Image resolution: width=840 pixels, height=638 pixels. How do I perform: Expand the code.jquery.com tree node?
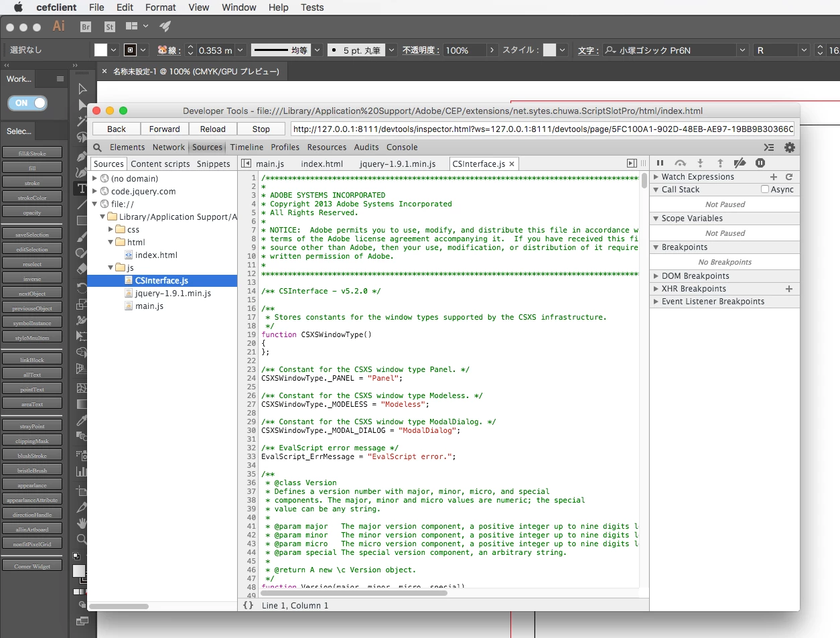click(94, 192)
